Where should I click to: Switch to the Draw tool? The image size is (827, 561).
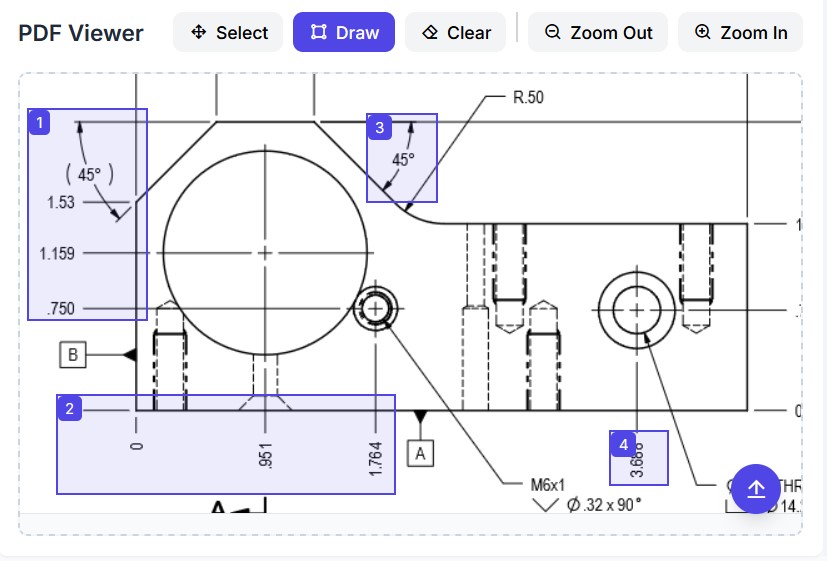coord(343,33)
